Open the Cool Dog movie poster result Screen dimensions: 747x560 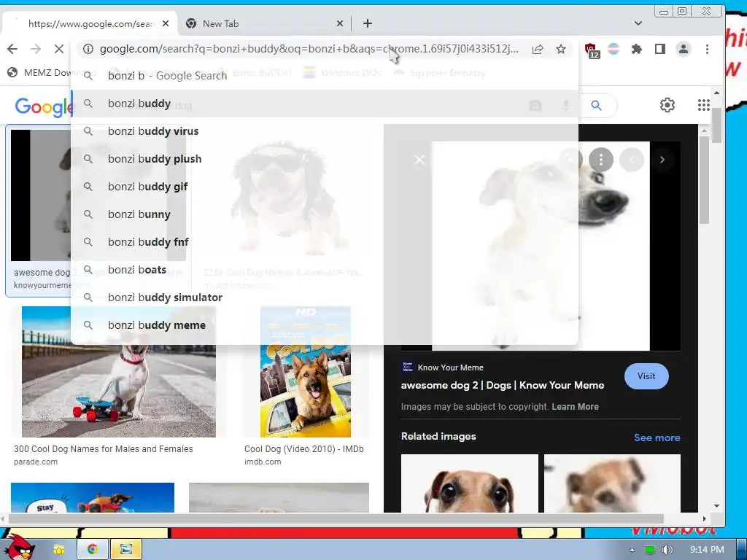[306, 371]
